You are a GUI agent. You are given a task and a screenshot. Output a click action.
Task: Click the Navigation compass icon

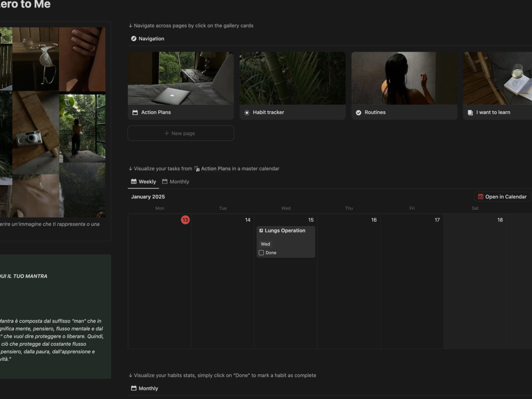click(134, 39)
